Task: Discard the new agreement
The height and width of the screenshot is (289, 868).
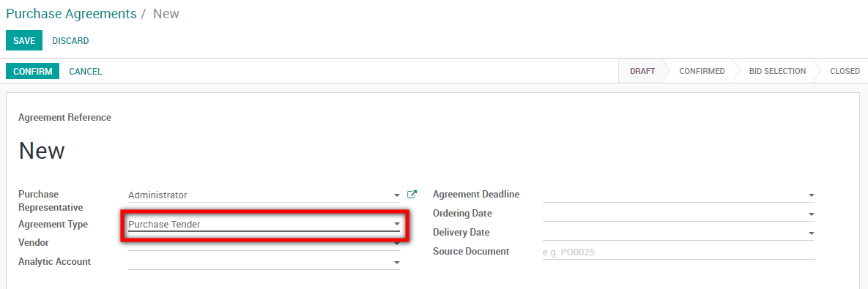Action: coord(70,41)
